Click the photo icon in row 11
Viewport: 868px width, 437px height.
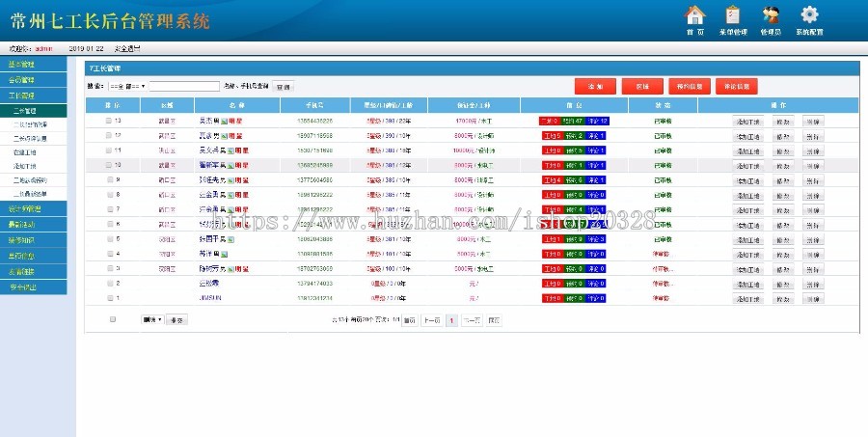[231, 150]
